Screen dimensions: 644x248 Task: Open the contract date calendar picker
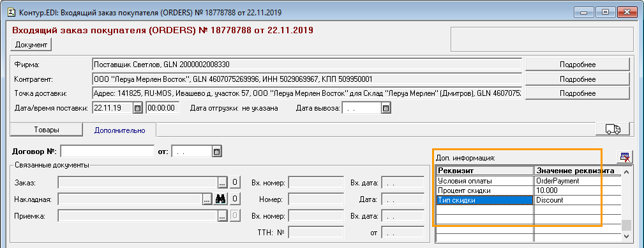point(217,151)
